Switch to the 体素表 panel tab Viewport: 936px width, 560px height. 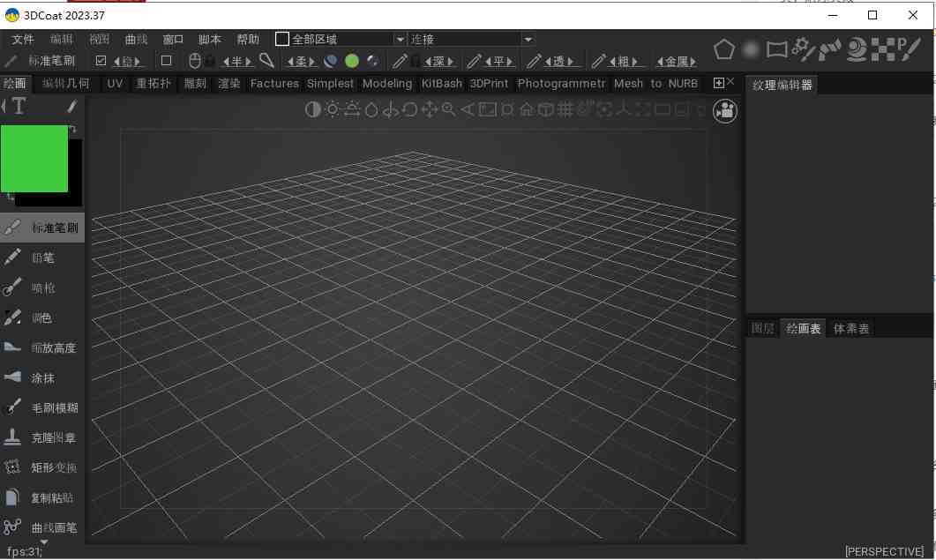click(x=850, y=328)
